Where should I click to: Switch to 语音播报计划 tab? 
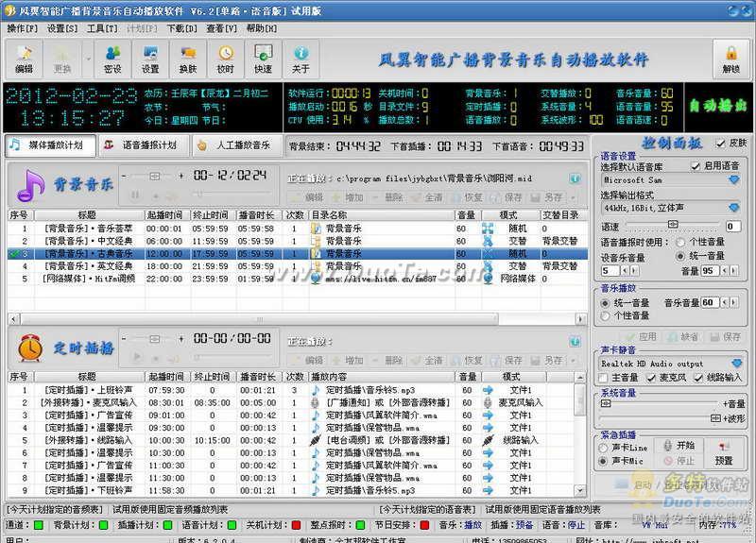coord(143,145)
